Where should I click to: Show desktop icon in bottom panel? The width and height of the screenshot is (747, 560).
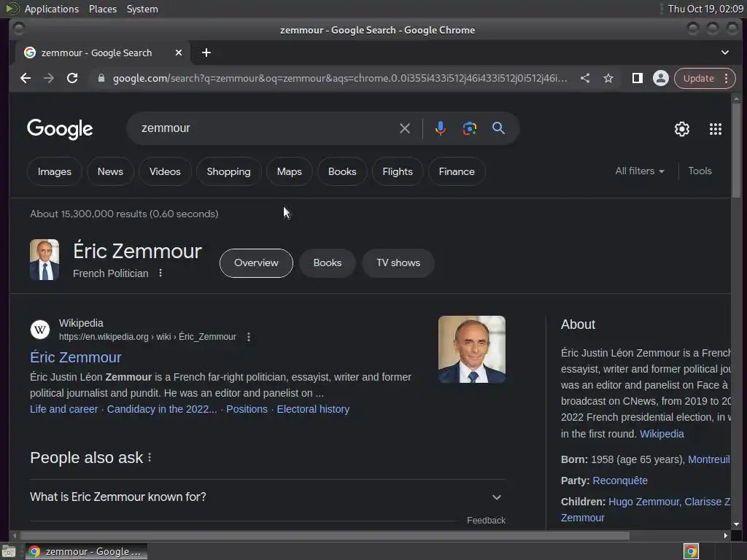tap(9, 551)
